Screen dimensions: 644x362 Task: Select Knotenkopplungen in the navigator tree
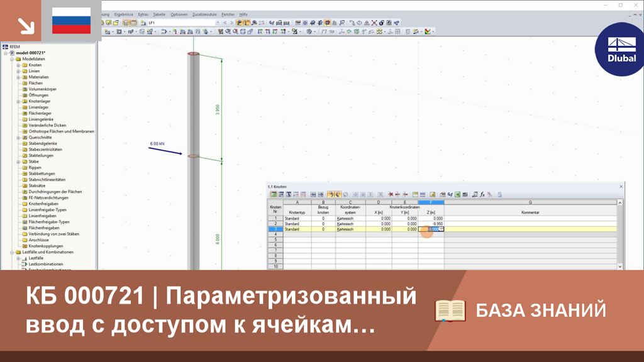pos(45,246)
